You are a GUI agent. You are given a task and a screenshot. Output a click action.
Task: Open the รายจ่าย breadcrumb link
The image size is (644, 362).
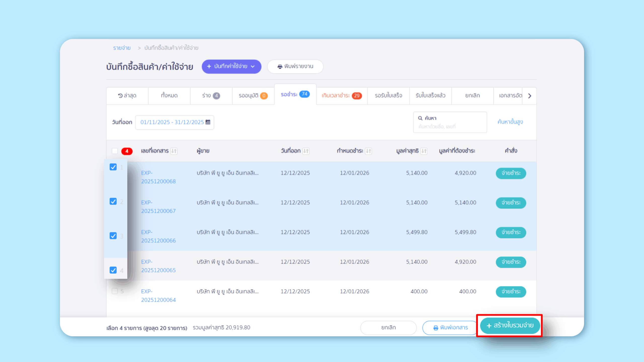[x=122, y=48]
